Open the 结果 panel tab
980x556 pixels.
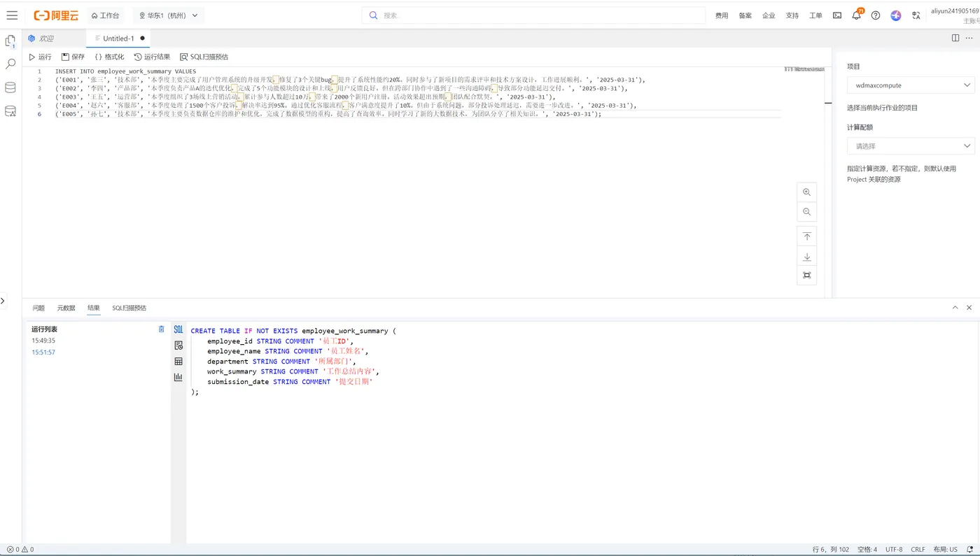pos(94,308)
